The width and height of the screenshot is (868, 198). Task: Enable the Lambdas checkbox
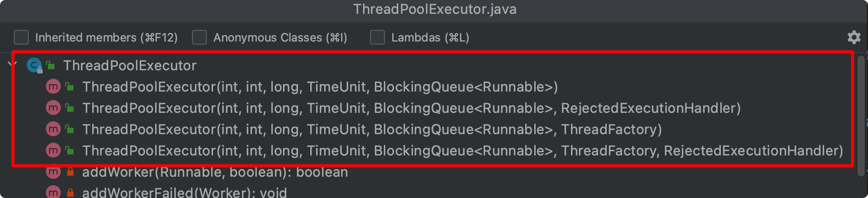(377, 37)
